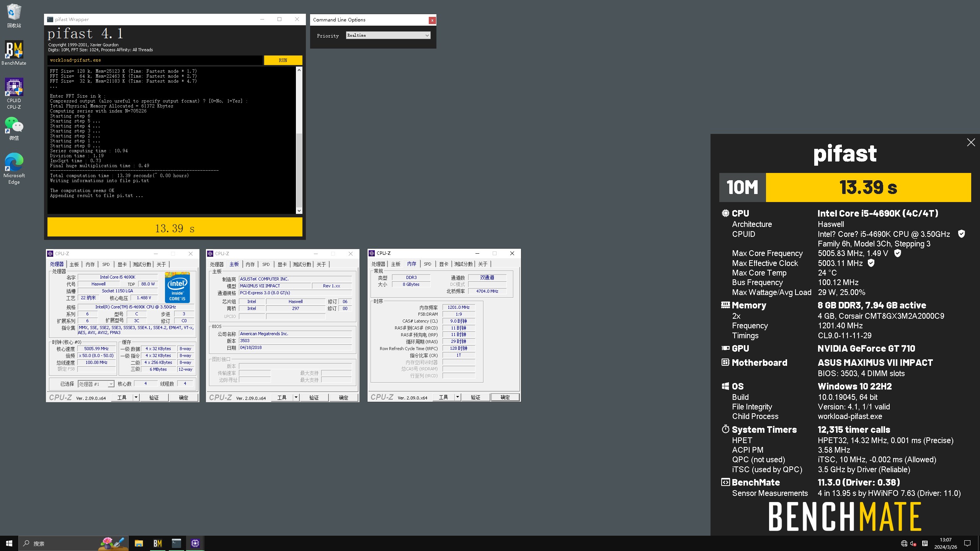Switch to the pifast console taskbar icon

point(176,543)
